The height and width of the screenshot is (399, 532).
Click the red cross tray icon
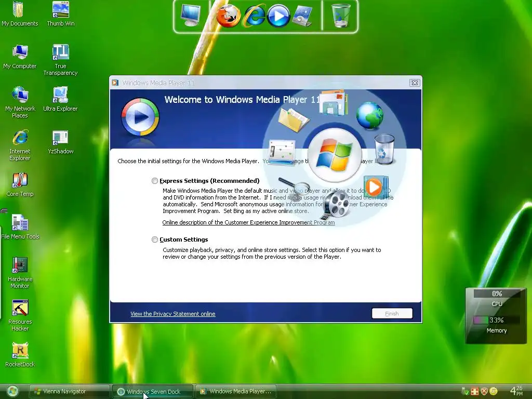[475, 391]
